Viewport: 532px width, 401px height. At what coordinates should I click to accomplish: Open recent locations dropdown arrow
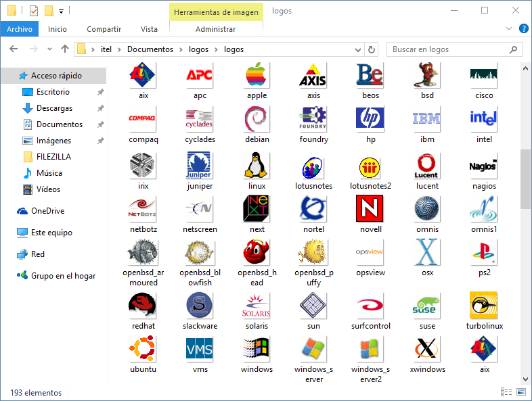tap(49, 49)
